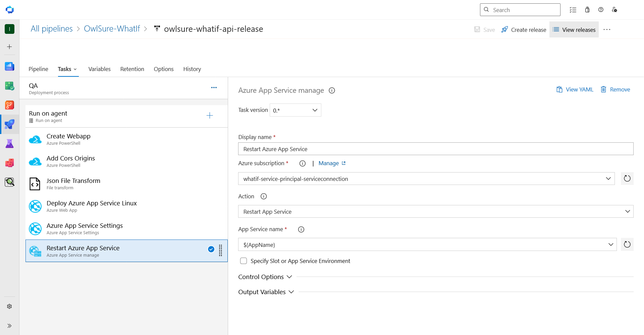Switch to the History tab

192,69
